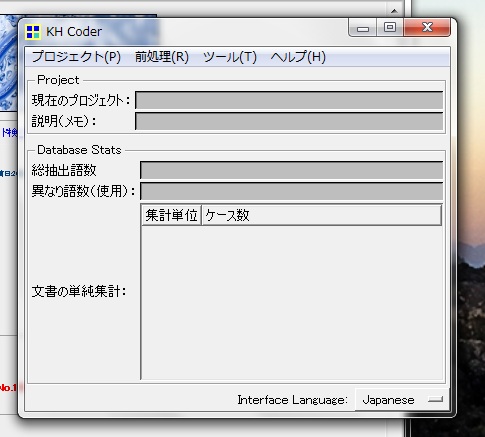The height and width of the screenshot is (437, 485).
Task: Click the 総抽出語数 field
Action: pos(292,170)
